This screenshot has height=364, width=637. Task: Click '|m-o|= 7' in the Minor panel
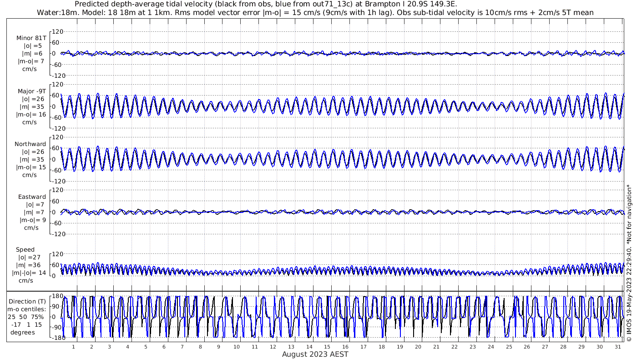(x=31, y=61)
